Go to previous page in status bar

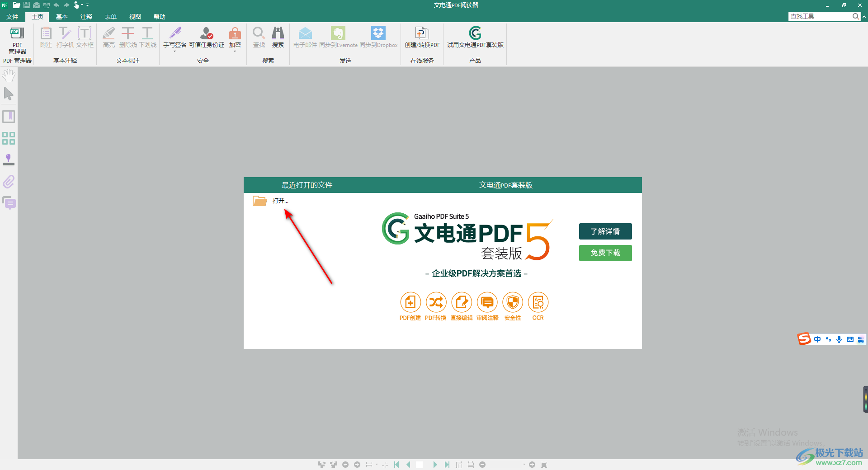click(x=408, y=465)
